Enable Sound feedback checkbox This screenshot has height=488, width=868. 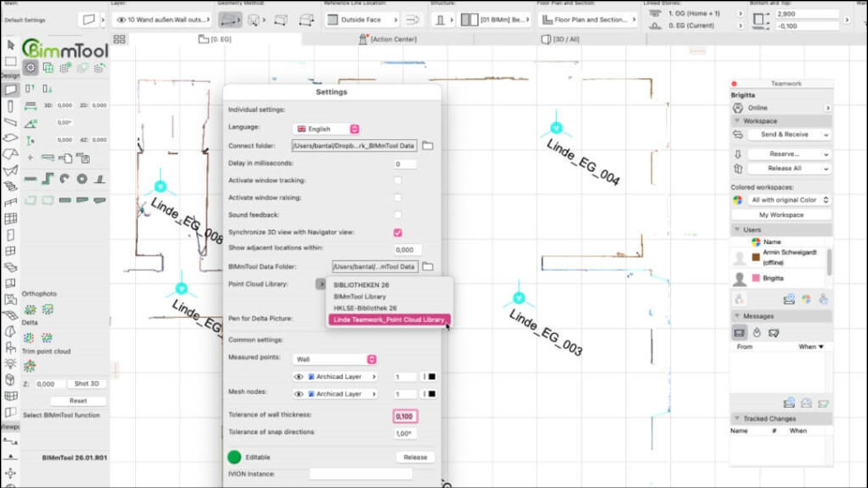point(398,215)
